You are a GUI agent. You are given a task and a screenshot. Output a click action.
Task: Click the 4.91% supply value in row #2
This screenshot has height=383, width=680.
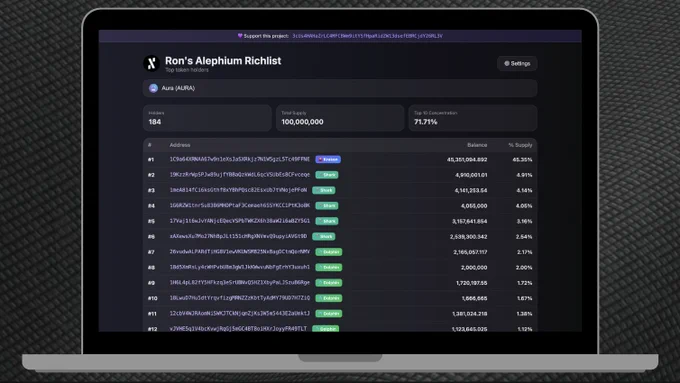pos(524,175)
